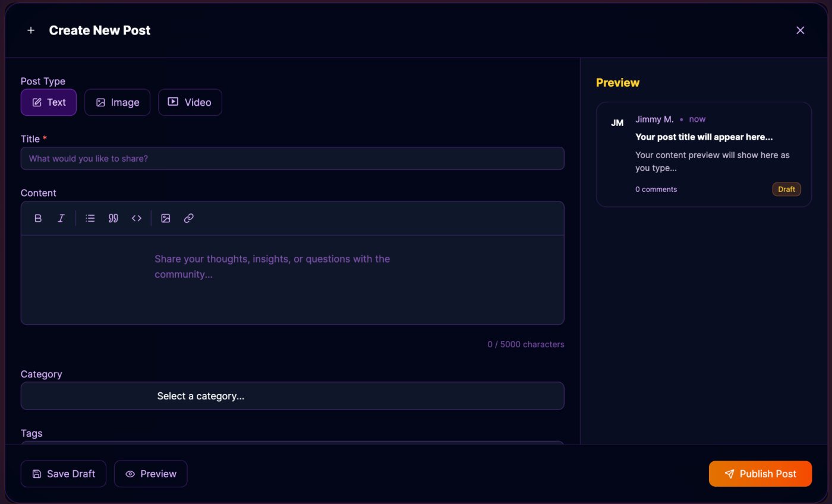Click the plus icon beside Create New Post

(x=31, y=30)
